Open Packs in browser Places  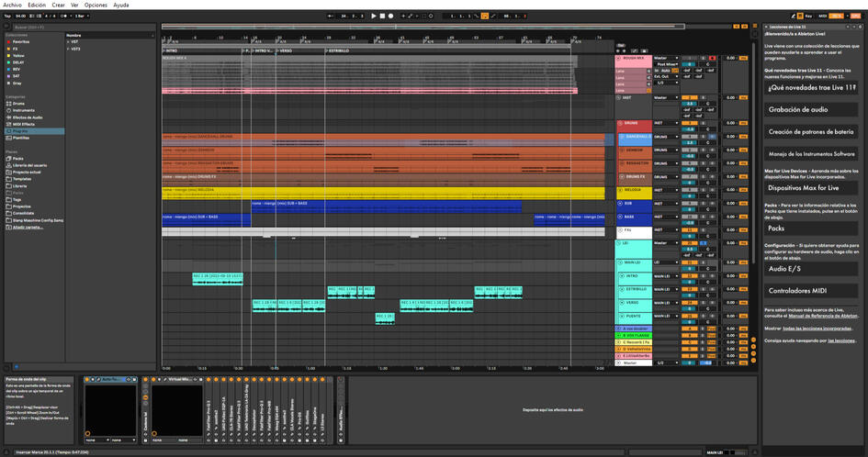coord(17,158)
